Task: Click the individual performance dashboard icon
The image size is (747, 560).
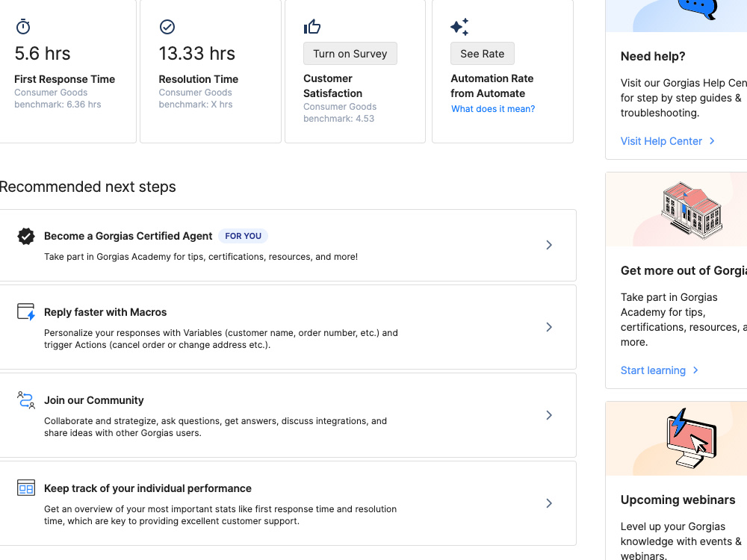Action: [26, 488]
